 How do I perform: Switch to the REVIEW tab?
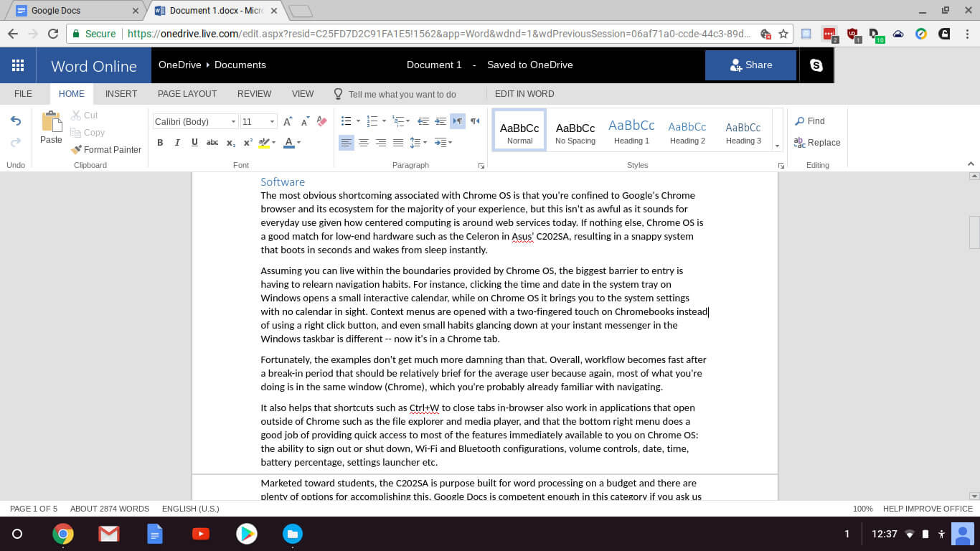(255, 94)
